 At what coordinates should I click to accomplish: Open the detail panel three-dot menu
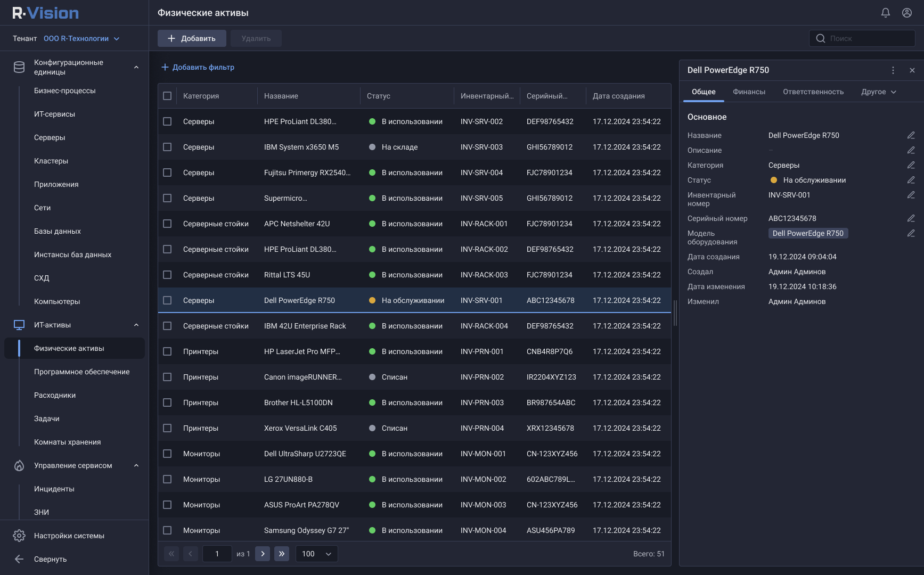click(x=893, y=70)
